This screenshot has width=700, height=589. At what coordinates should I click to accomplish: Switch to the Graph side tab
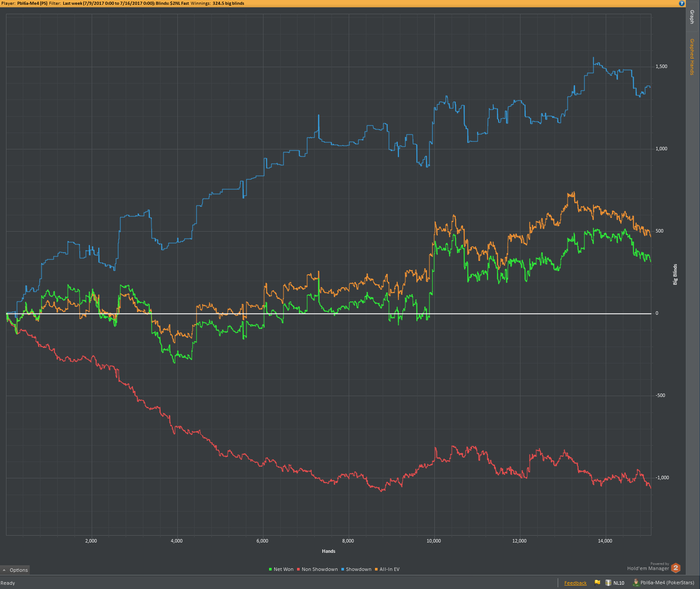click(x=692, y=17)
